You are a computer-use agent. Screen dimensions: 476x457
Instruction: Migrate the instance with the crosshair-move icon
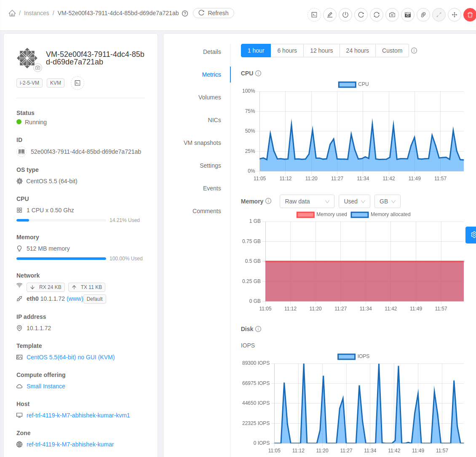tap(454, 15)
